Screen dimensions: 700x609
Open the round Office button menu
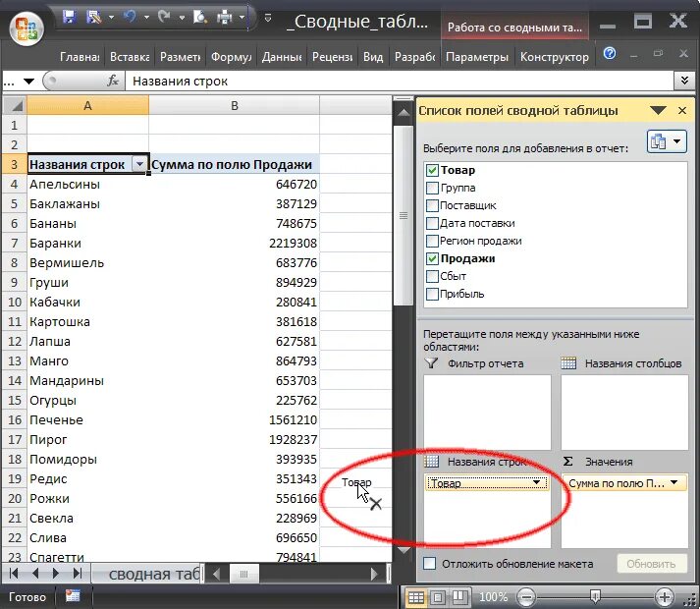coord(27,28)
